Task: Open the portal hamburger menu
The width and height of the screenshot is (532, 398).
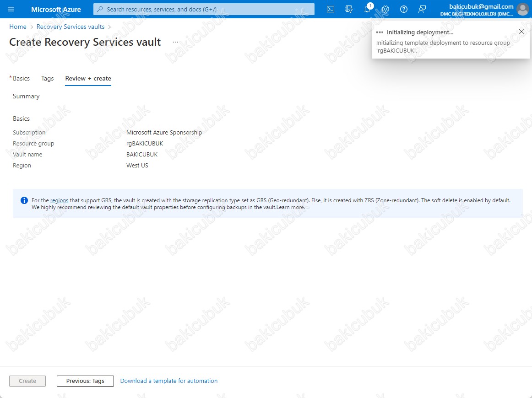Action: tap(11, 9)
